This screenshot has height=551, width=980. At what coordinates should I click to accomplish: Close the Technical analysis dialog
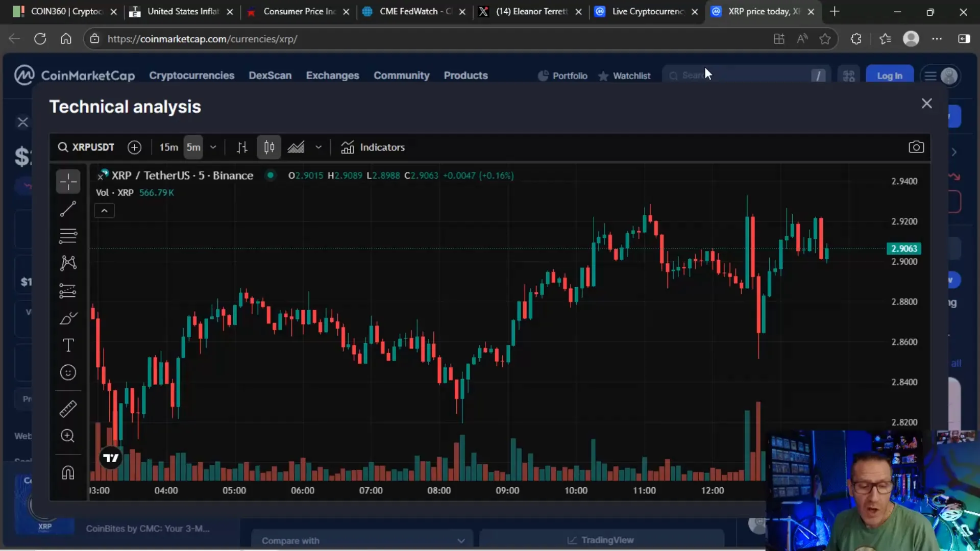[927, 104]
